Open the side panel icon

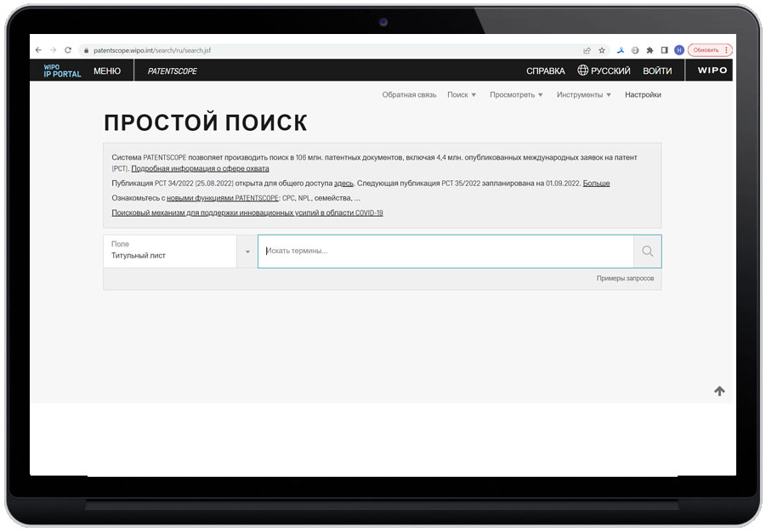tap(663, 49)
